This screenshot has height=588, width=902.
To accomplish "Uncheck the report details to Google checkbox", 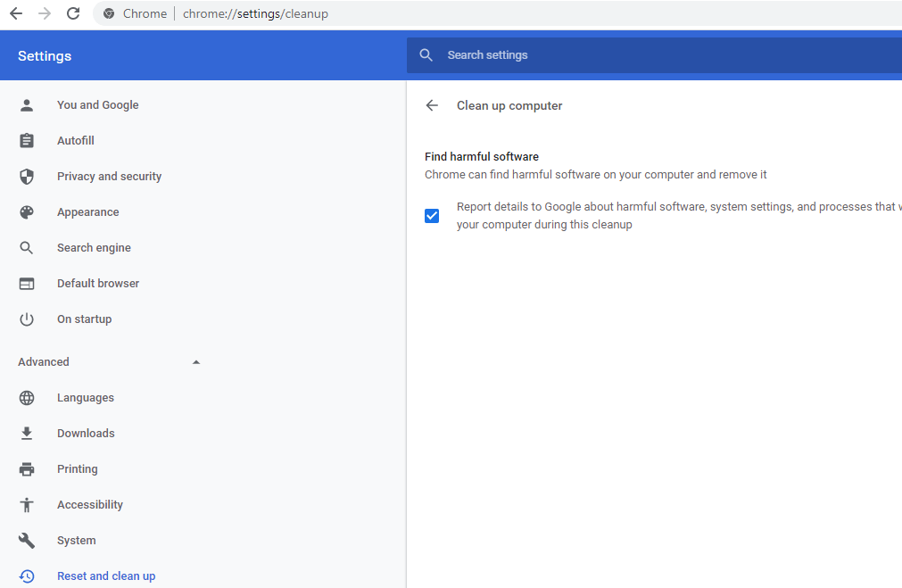I will 432,215.
